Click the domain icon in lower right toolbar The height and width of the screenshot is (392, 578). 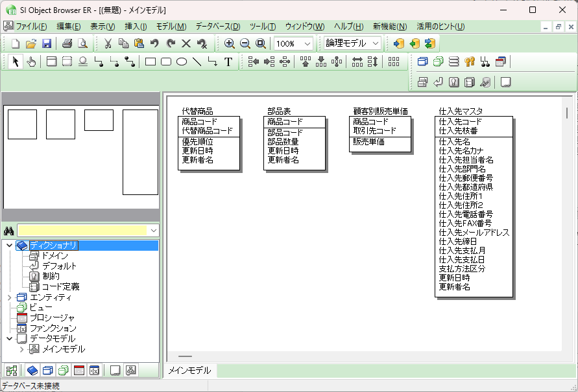[422, 82]
